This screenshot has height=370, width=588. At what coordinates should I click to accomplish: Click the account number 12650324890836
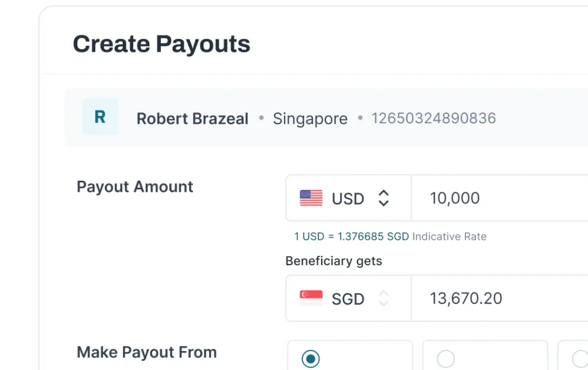[x=434, y=118]
